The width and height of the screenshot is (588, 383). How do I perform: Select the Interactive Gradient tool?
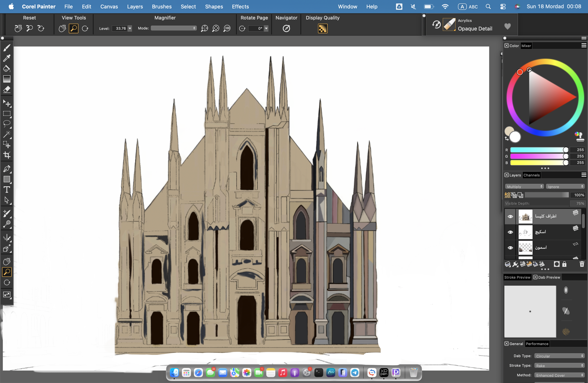point(7,79)
